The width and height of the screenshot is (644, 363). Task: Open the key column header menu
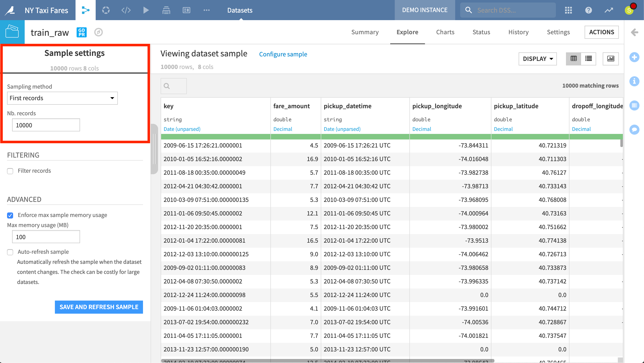point(168,106)
